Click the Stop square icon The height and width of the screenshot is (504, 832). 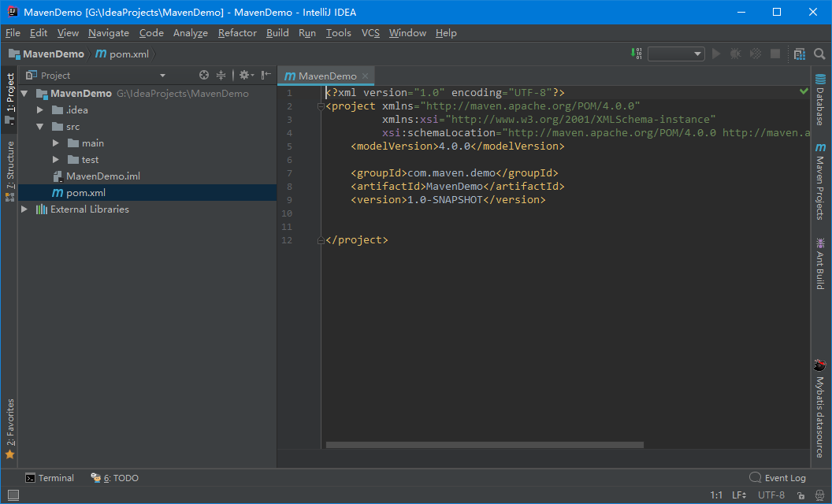(775, 54)
